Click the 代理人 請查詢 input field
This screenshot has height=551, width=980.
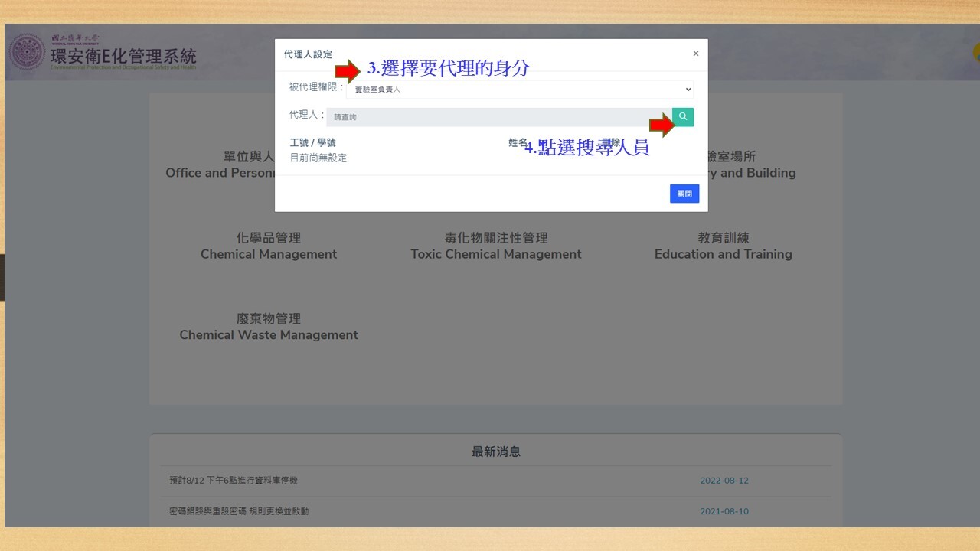click(498, 117)
